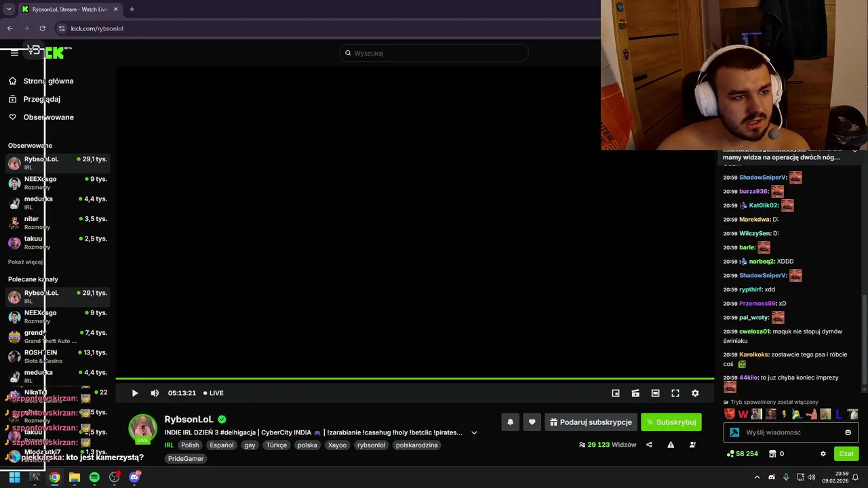
Task: Click the green Subskrybuj button
Action: tap(671, 422)
